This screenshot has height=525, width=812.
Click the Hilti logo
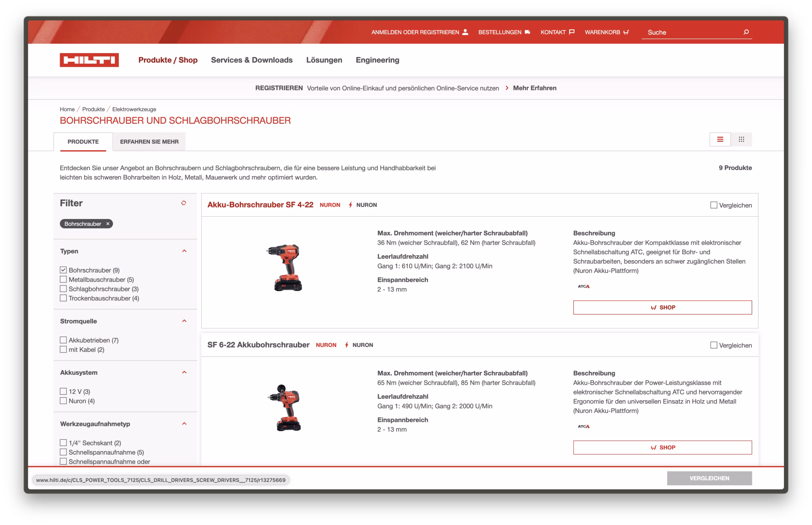coord(89,60)
